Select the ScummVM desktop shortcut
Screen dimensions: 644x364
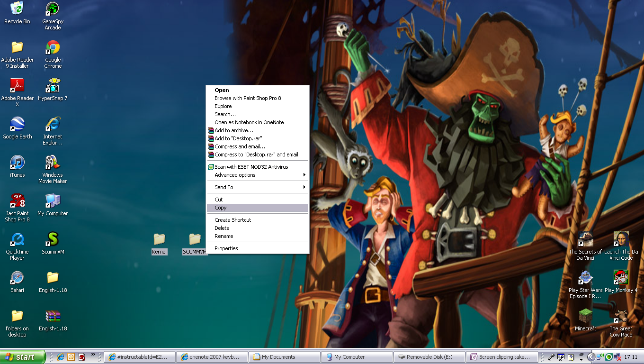[x=53, y=243]
